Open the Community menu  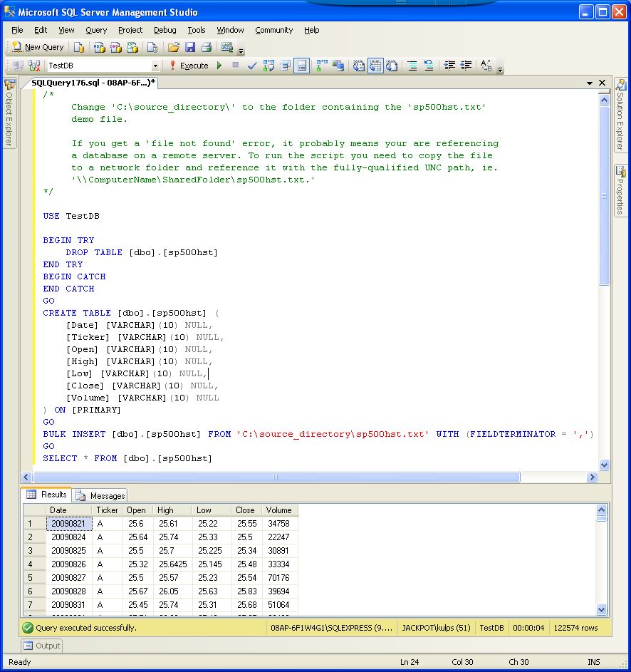(x=273, y=30)
